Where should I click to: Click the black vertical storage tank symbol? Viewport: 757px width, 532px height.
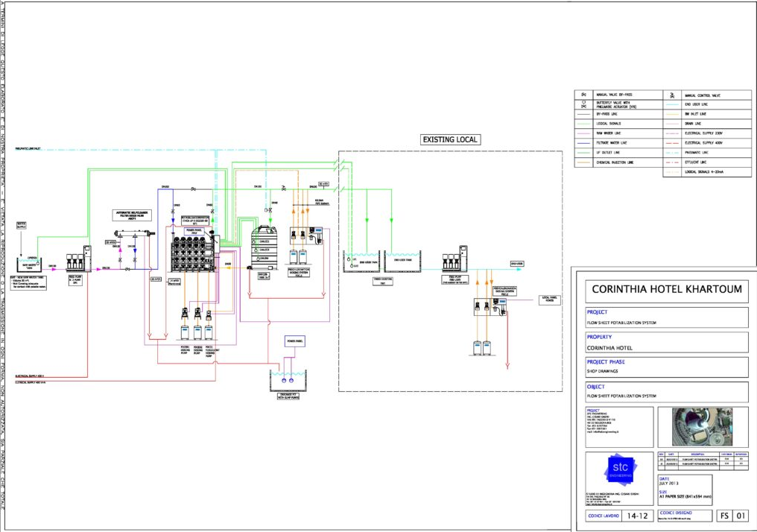pyautogui.click(x=264, y=248)
